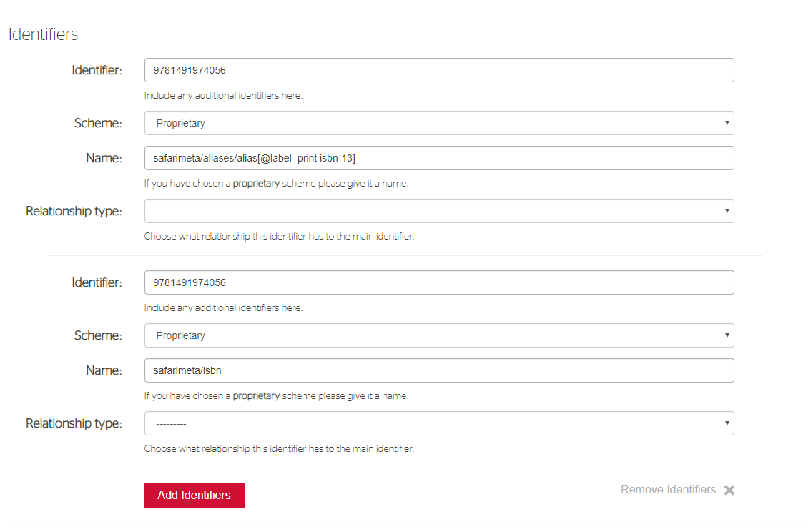Click the upper Relationship type: label
811x532 pixels.
[x=74, y=211]
